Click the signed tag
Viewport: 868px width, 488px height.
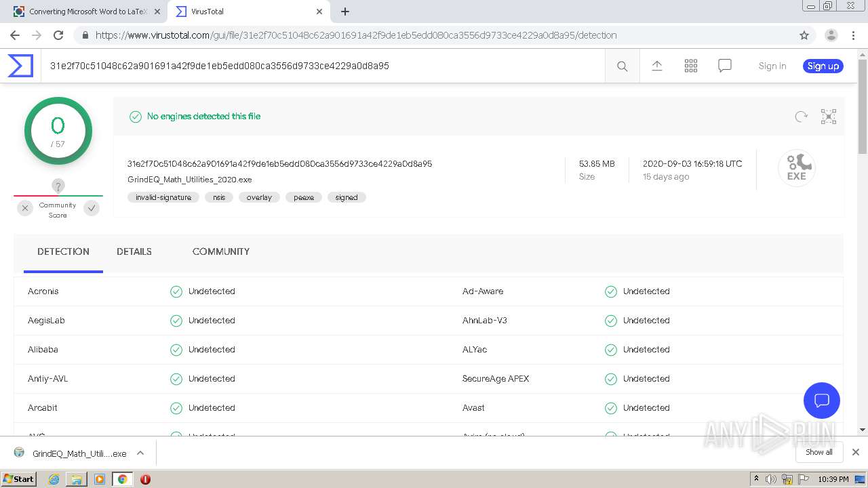[x=347, y=197]
